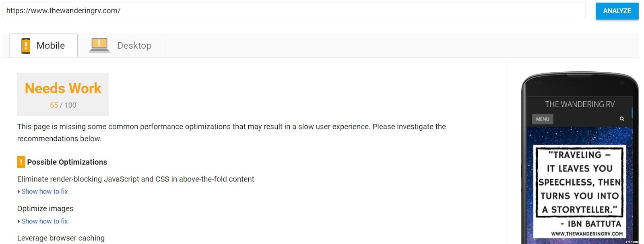Select the phone icon on the Mobile tab
The width and height of the screenshot is (644, 244).
pyautogui.click(x=26, y=45)
